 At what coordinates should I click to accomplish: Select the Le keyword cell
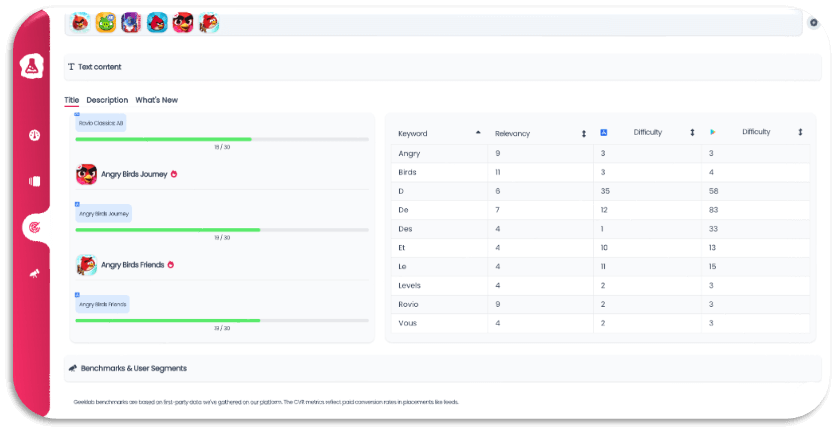click(x=439, y=266)
